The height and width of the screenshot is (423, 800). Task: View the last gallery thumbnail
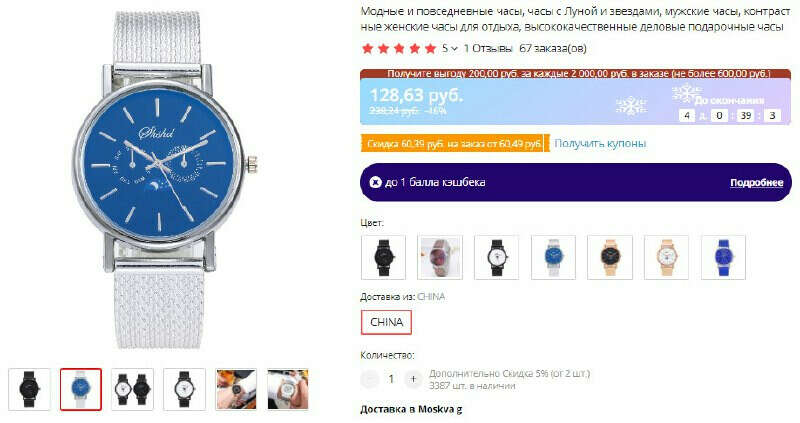coord(288,389)
